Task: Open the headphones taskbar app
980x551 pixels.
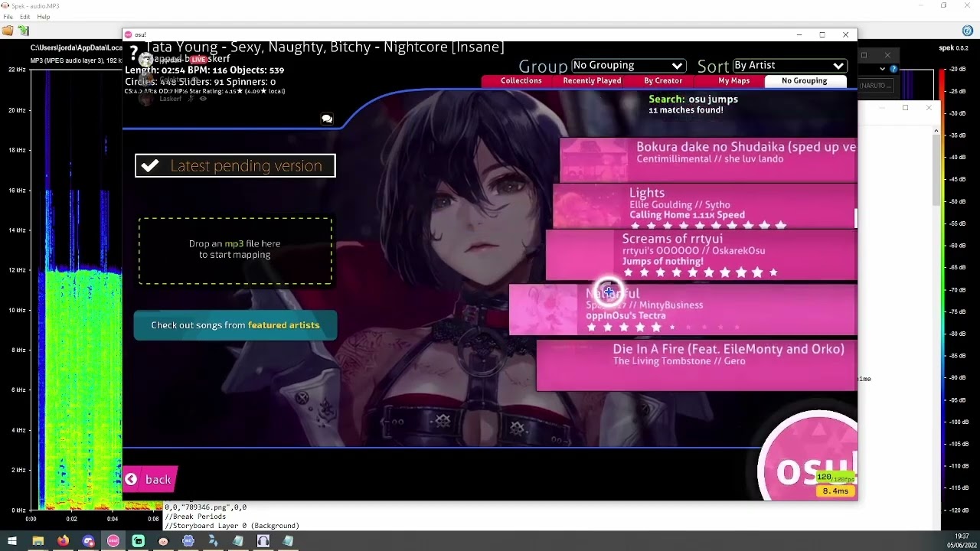Action: point(263,541)
